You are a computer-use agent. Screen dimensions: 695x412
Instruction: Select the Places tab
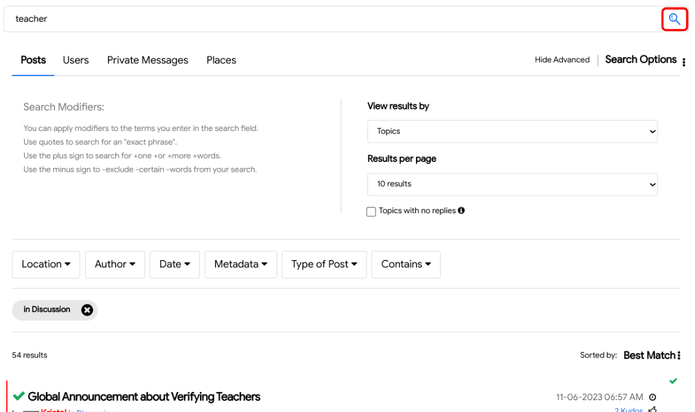221,60
